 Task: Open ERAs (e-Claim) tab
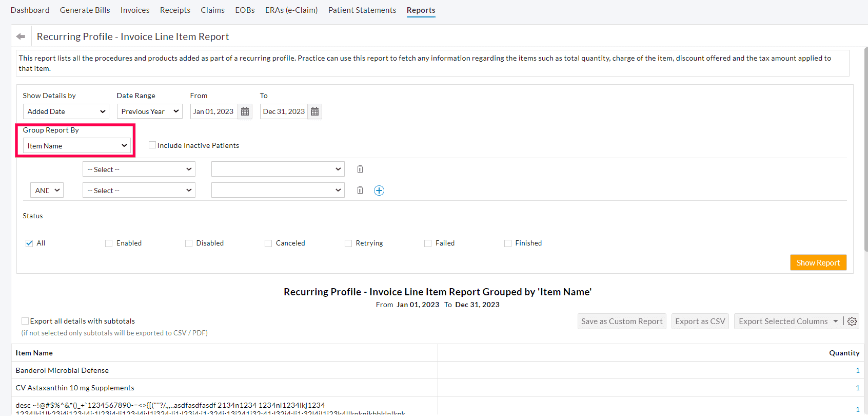(291, 10)
